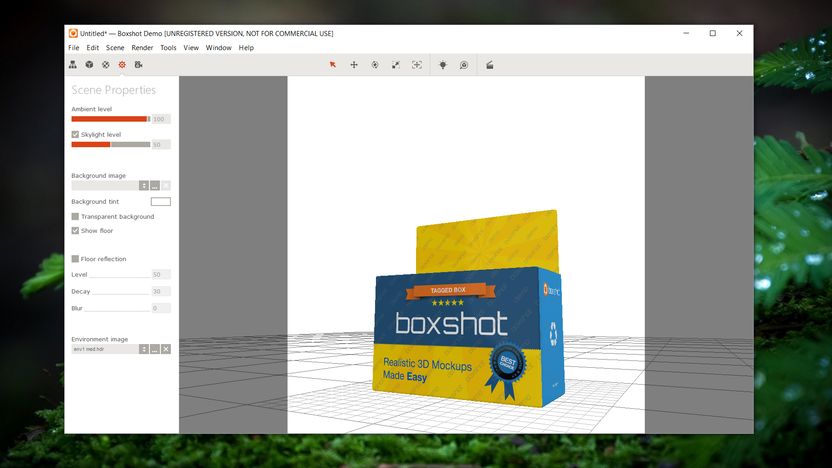Click the floor reflection Blur slider
The height and width of the screenshot is (468, 832).
[x=117, y=309]
